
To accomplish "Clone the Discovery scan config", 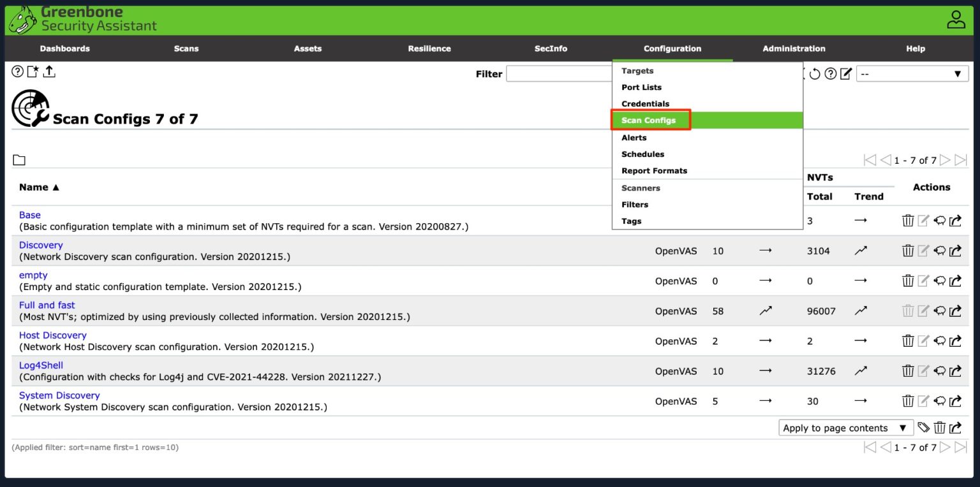I will [940, 251].
